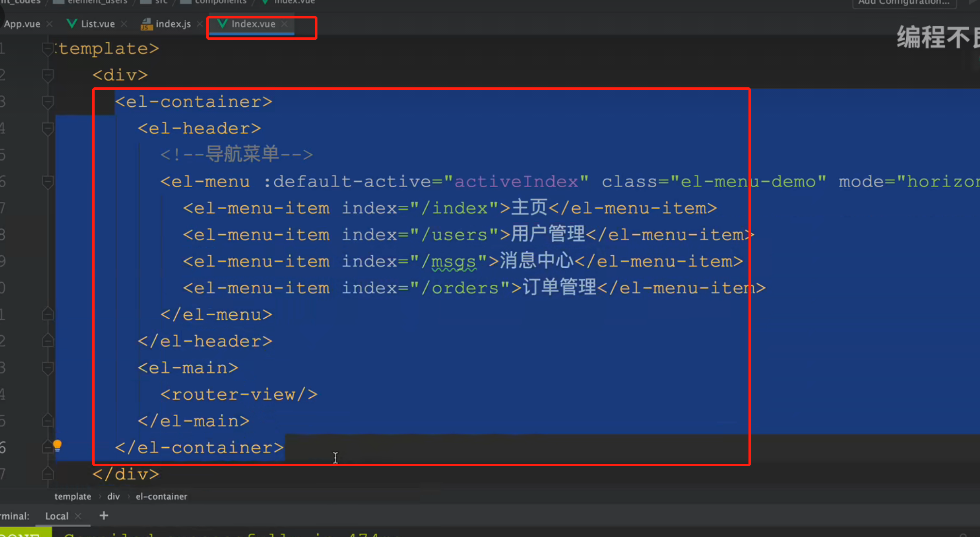980x537 pixels.
Task: Click the class el-menu-demo attribute
Action: (x=714, y=182)
